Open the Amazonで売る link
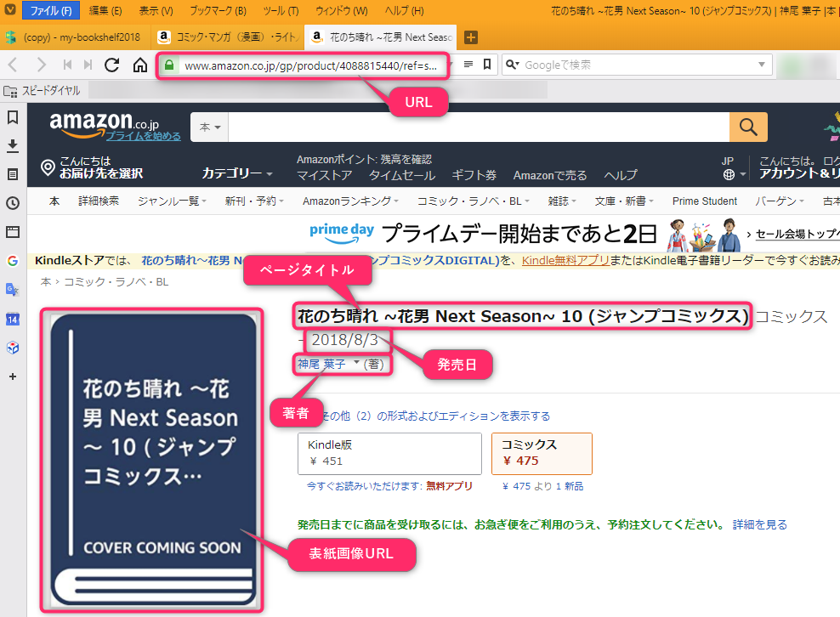The height and width of the screenshot is (617, 840). 549,175
